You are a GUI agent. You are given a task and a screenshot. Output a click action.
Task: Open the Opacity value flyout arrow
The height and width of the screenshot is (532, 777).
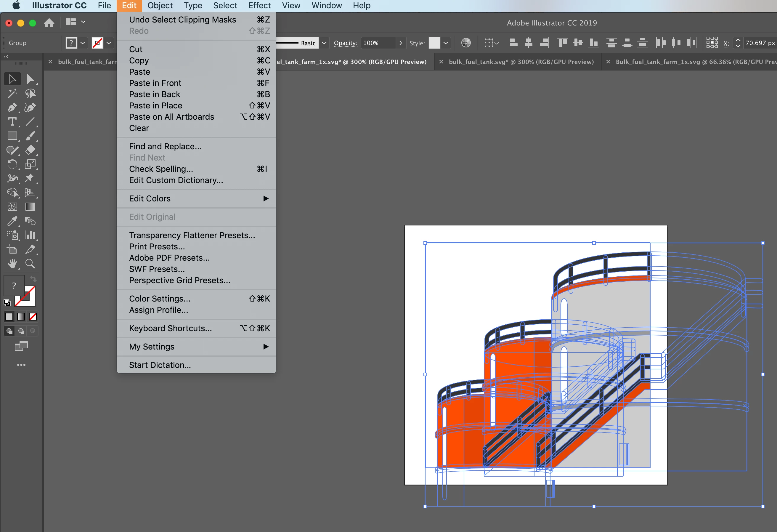401,43
